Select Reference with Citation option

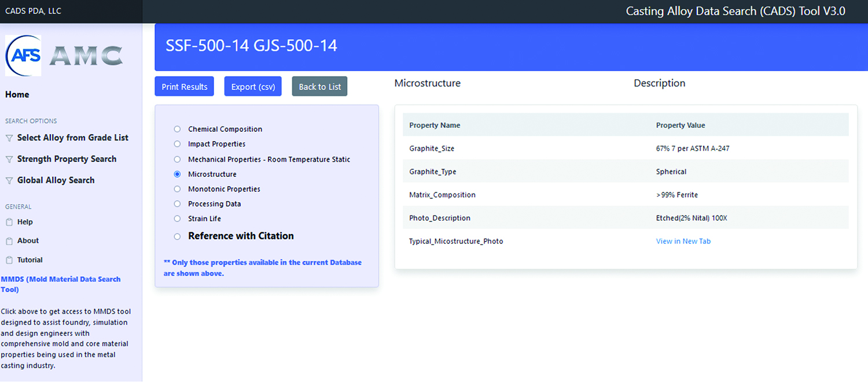178,236
